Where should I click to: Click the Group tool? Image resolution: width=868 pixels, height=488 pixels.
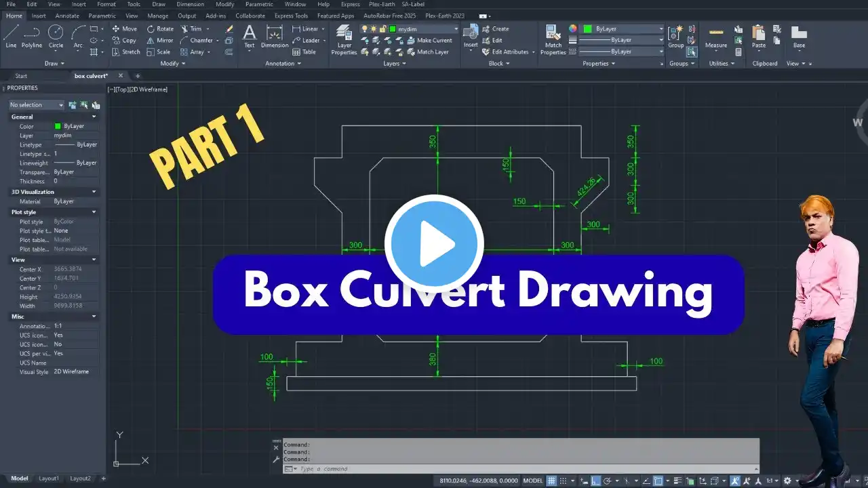click(x=676, y=37)
